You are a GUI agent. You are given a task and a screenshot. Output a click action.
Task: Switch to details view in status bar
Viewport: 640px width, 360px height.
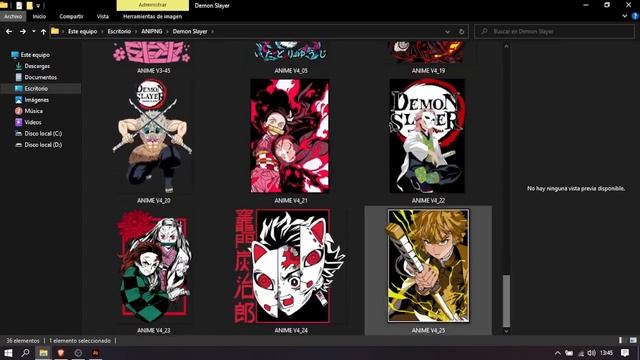(x=621, y=340)
